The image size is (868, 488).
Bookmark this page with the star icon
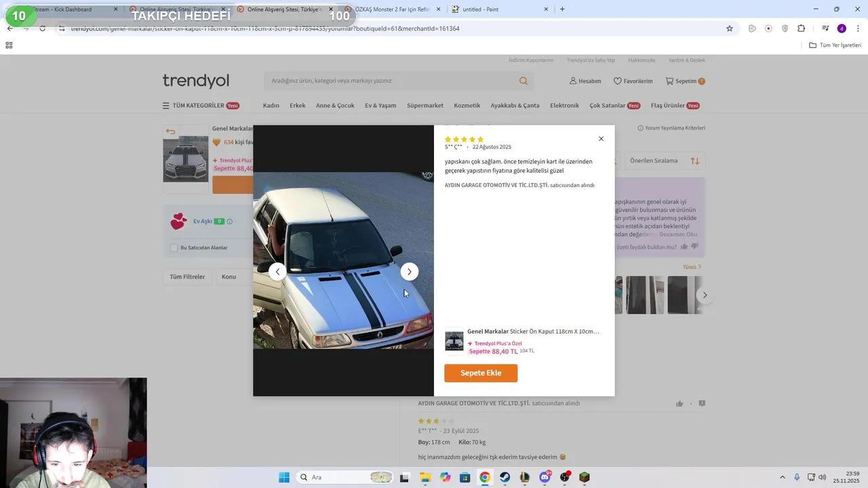click(x=730, y=28)
